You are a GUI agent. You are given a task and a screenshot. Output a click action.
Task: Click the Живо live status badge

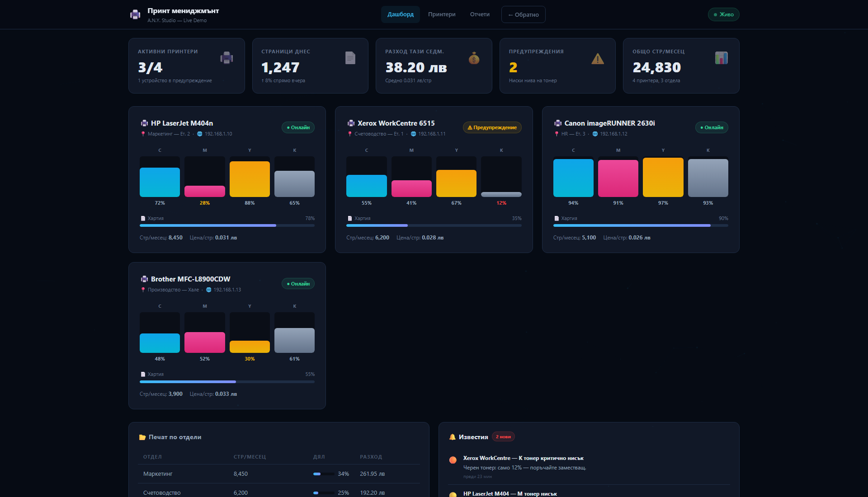(x=723, y=14)
